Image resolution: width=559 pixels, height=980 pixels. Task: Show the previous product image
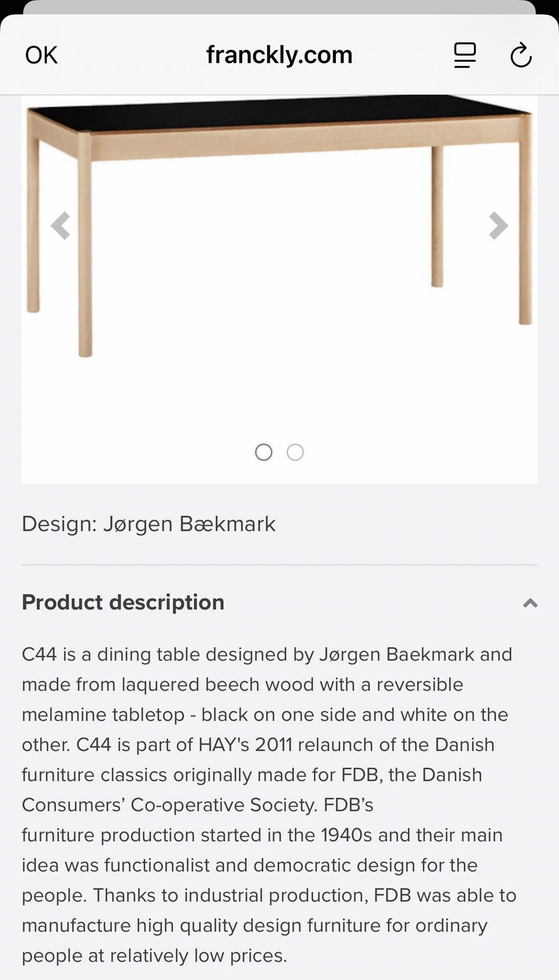point(61,225)
